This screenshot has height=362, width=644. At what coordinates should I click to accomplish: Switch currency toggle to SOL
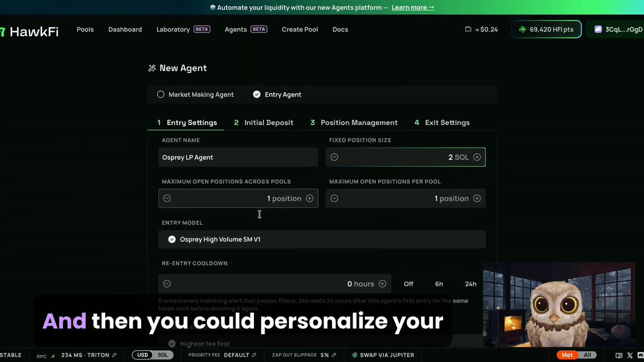(163, 355)
